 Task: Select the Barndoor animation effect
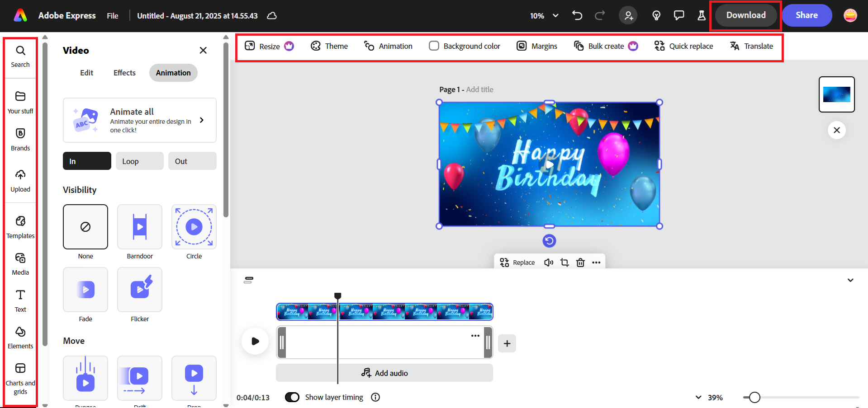(x=140, y=227)
